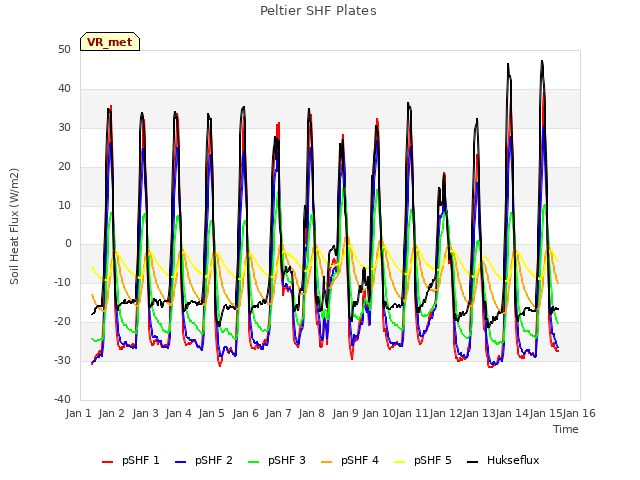Click the 50 y-axis tick label
The image size is (640, 480).
point(64,50)
